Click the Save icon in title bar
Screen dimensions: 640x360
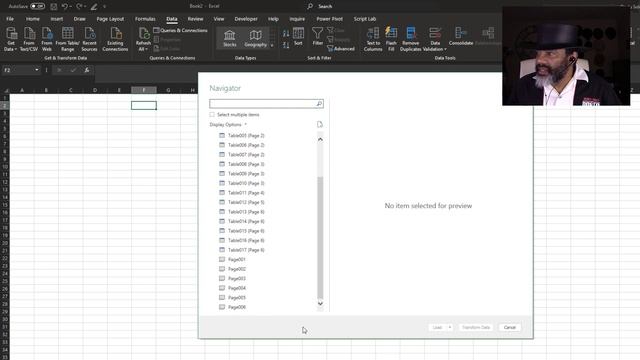(x=54, y=7)
